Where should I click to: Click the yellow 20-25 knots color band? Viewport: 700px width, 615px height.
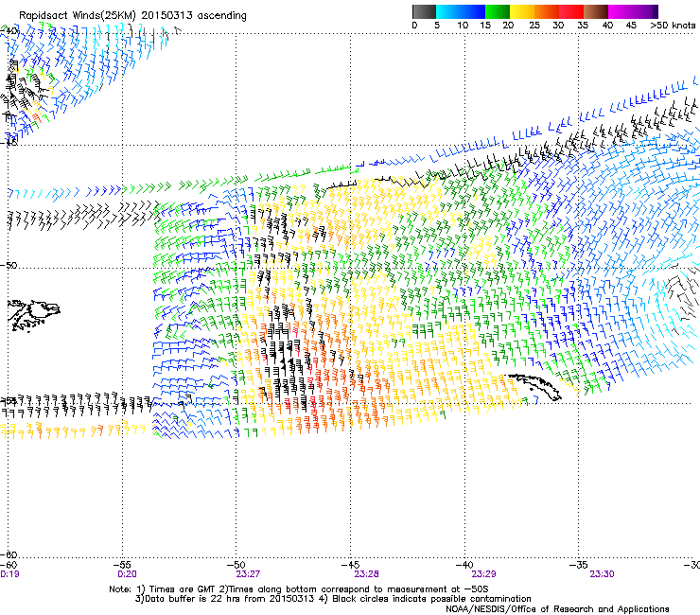(x=522, y=11)
